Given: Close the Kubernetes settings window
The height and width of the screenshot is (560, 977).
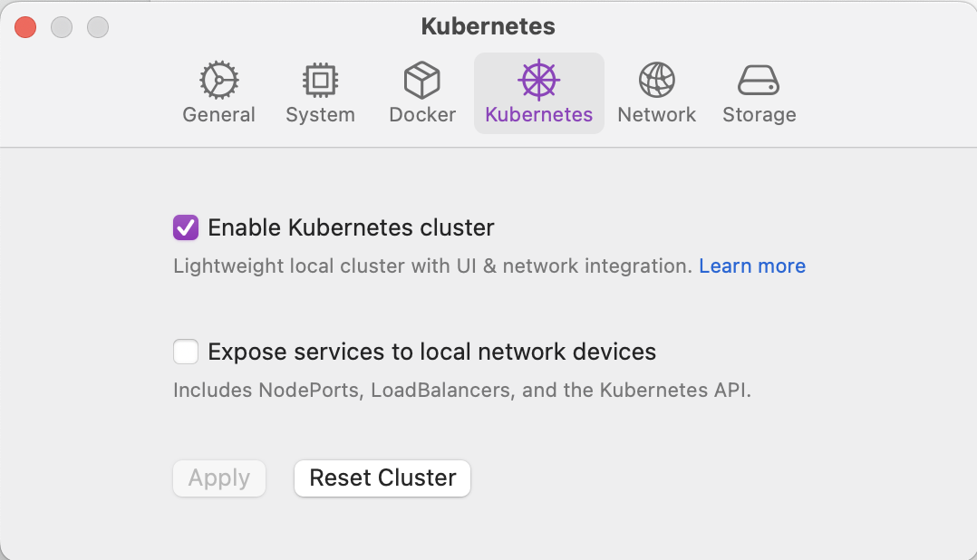Looking at the screenshot, I should click(25, 27).
